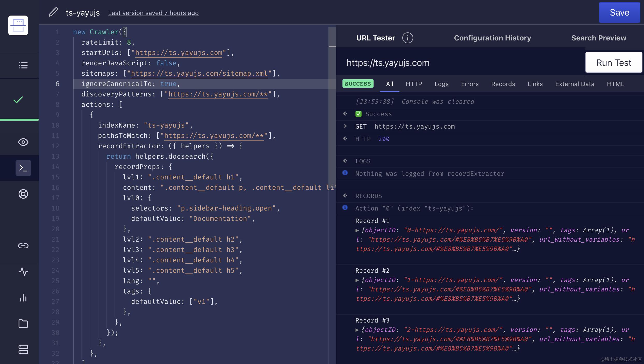The height and width of the screenshot is (364, 644).
Task: Click the lvl1 ".content__default h1" line
Action: point(183,177)
